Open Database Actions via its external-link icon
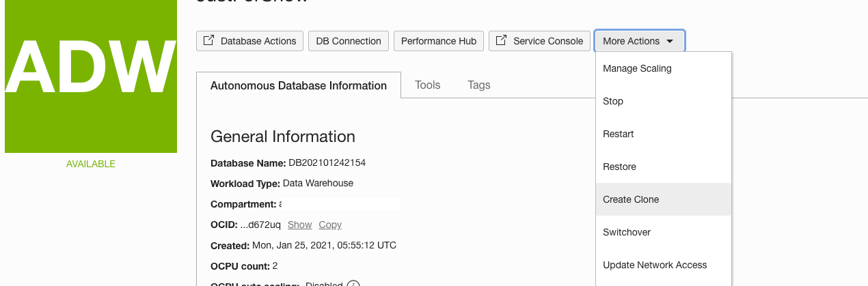This screenshot has width=868, height=286. (x=208, y=41)
